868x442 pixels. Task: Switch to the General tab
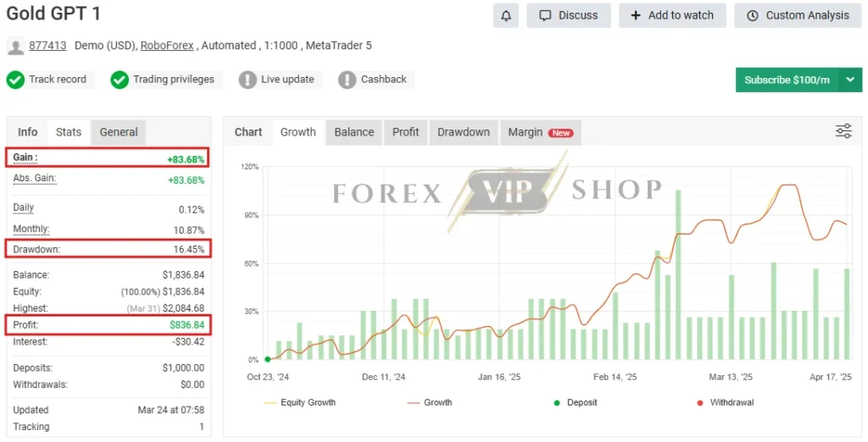[119, 132]
